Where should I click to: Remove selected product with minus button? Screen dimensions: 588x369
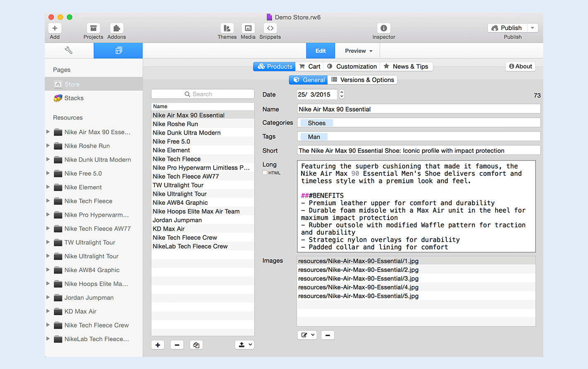point(177,345)
